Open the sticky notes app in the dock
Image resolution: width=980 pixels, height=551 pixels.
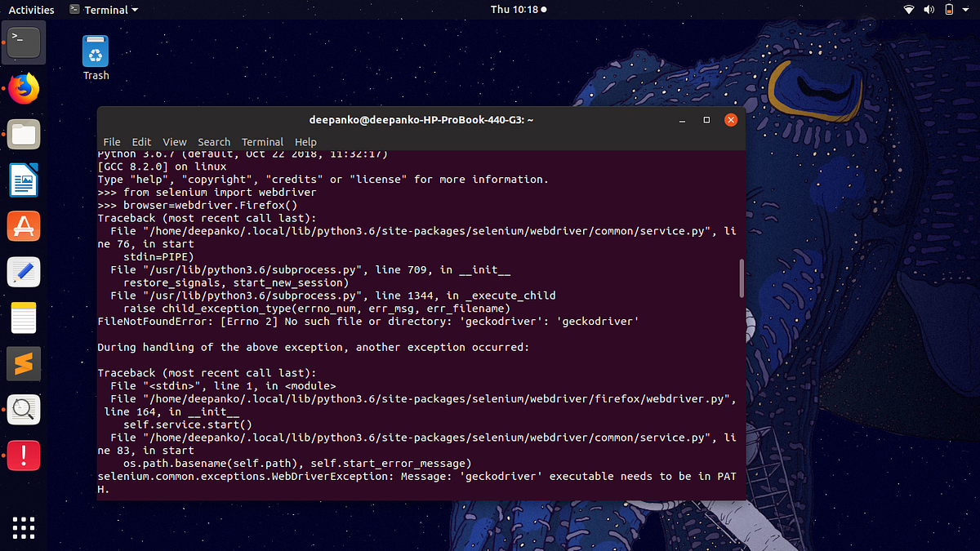coord(23,318)
